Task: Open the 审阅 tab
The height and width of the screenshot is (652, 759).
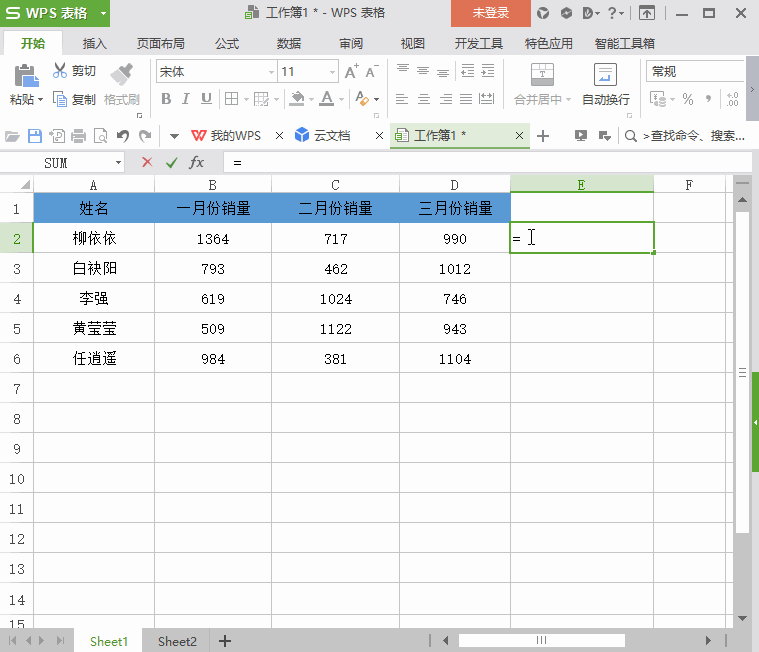Action: (351, 44)
